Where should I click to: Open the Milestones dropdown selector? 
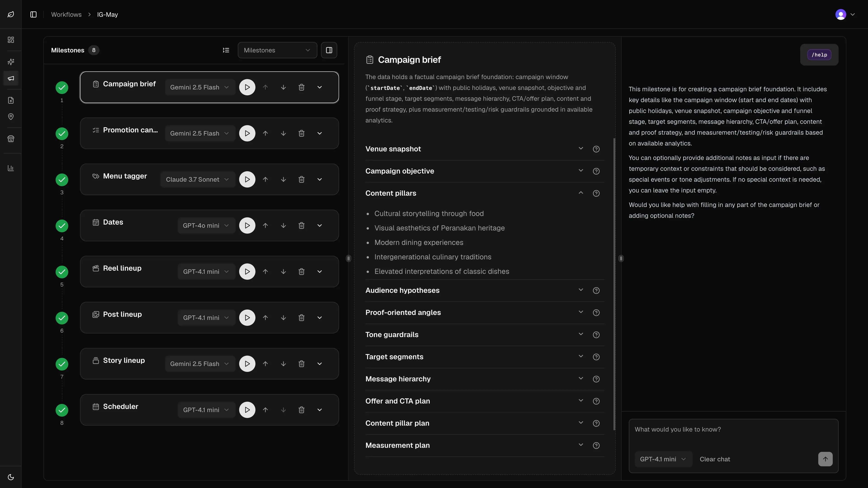(277, 50)
